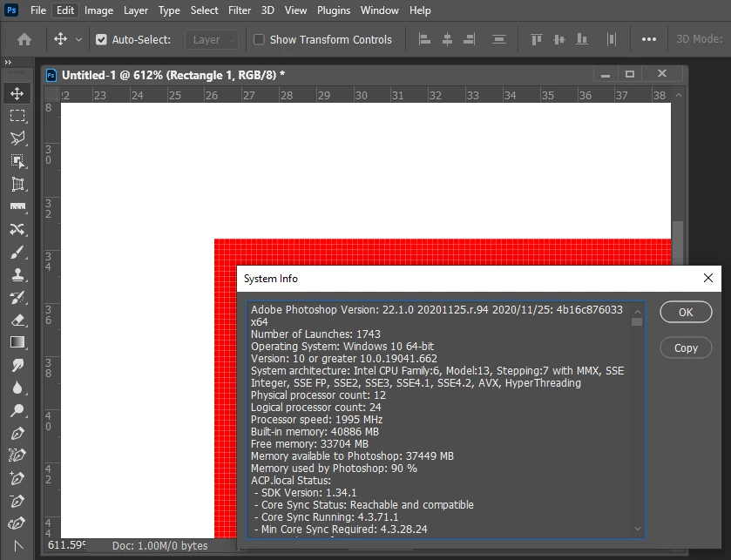Select the Object Selection tool

coord(17,161)
